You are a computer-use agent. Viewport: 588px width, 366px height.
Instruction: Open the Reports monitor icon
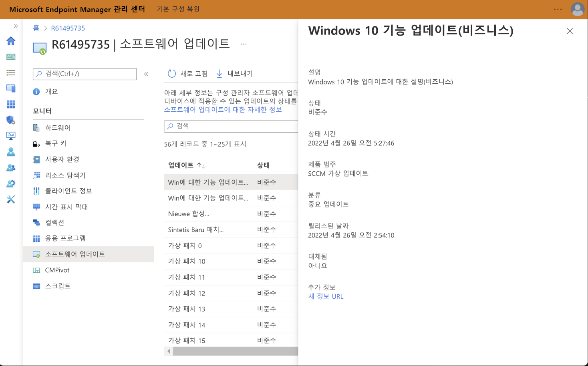(11, 136)
